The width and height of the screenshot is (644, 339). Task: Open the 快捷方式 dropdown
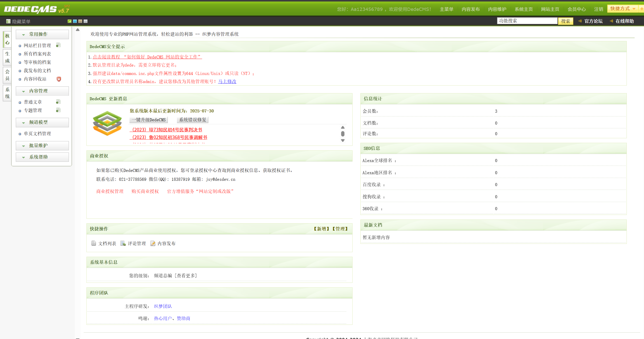tap(622, 9)
